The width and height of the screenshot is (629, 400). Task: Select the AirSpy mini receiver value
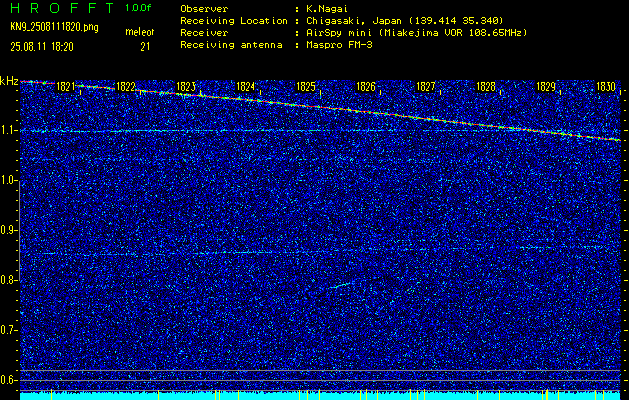416,32
